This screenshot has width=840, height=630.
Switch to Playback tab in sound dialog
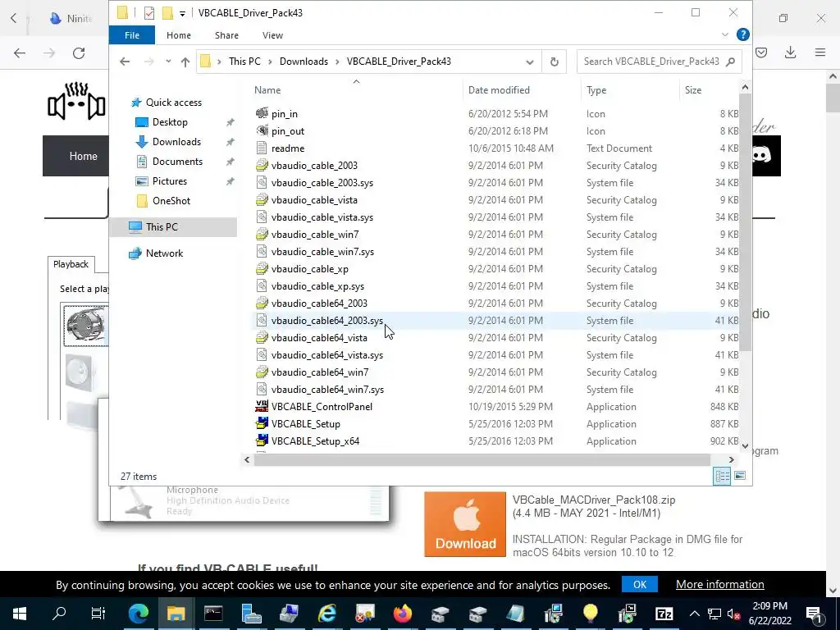[x=71, y=264]
